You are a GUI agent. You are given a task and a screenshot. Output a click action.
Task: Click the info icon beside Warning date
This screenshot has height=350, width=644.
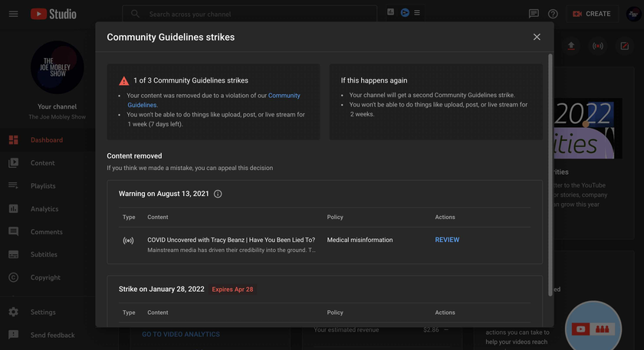[x=218, y=194]
